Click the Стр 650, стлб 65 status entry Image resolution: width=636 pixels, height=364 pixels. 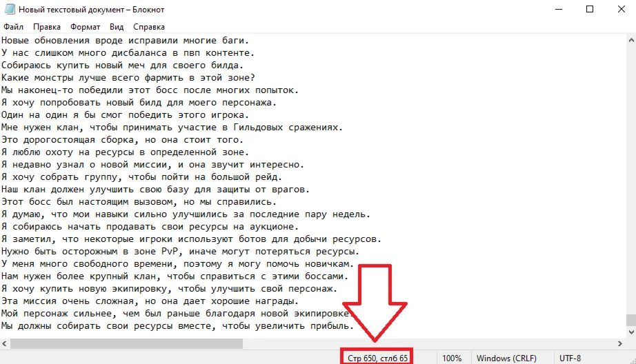377,358
